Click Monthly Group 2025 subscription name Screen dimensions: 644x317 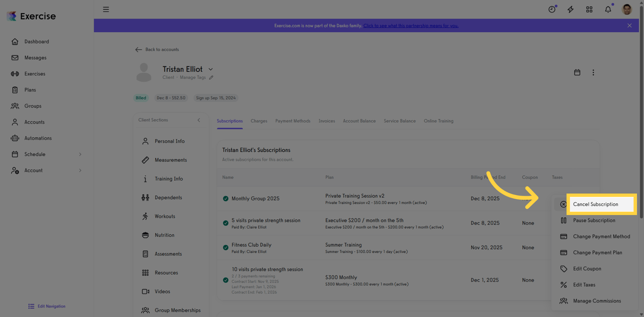(x=256, y=199)
